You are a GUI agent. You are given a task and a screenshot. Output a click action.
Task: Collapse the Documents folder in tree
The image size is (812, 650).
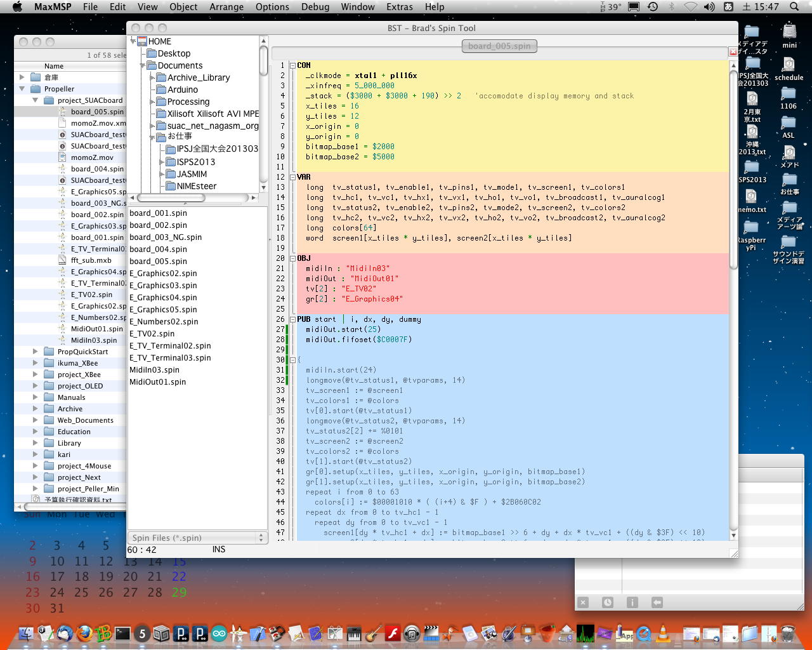tap(143, 65)
